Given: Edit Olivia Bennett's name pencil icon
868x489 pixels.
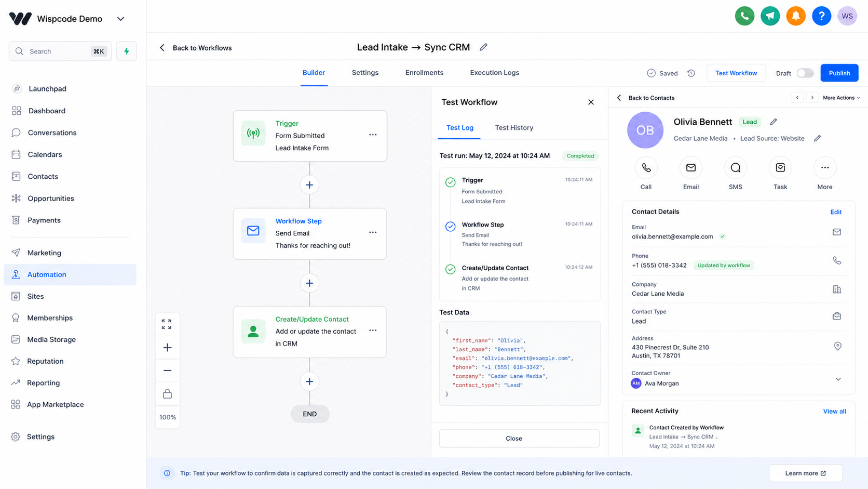Looking at the screenshot, I should click(x=774, y=122).
